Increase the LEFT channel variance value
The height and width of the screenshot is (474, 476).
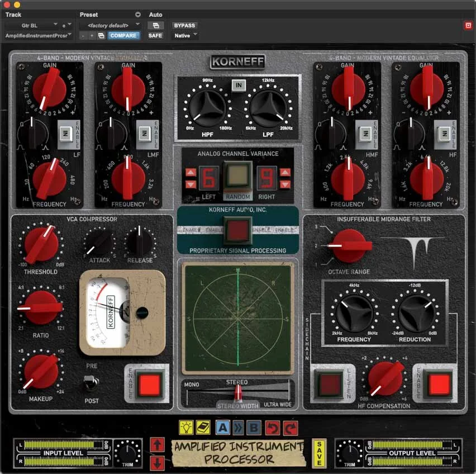point(191,173)
